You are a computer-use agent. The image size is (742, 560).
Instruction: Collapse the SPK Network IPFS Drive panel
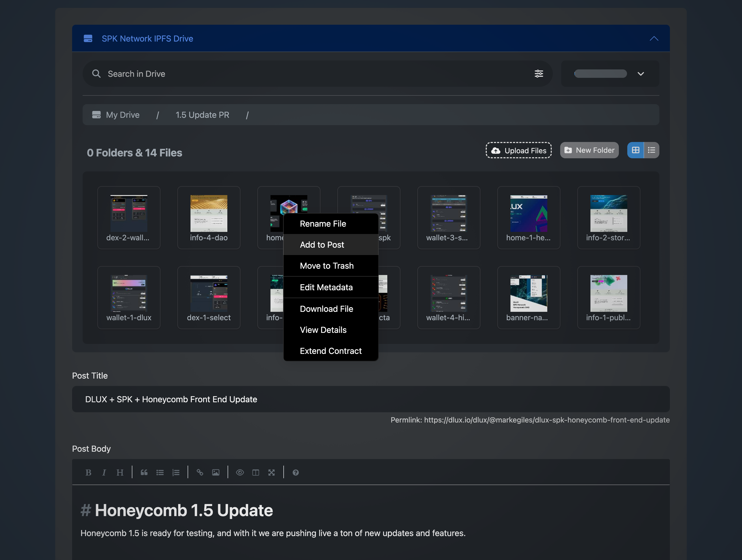coord(654,39)
